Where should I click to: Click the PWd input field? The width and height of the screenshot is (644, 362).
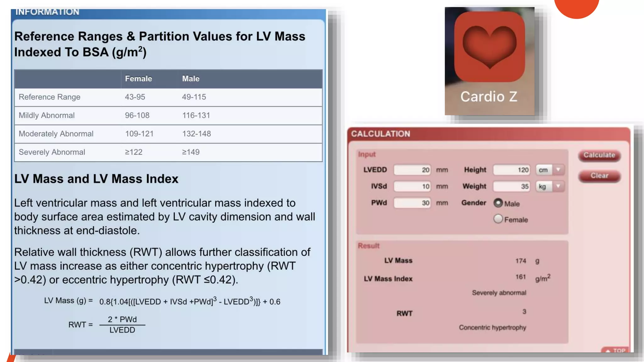coord(412,203)
